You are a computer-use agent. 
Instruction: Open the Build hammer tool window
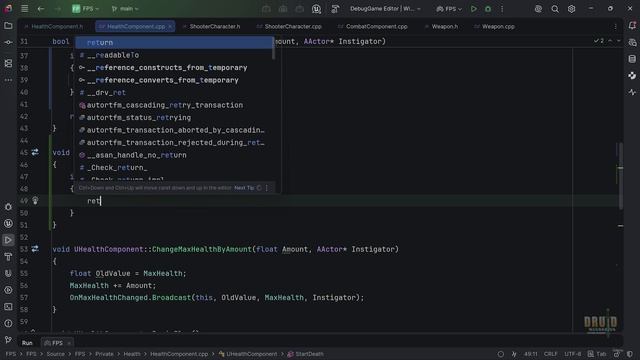8,257
